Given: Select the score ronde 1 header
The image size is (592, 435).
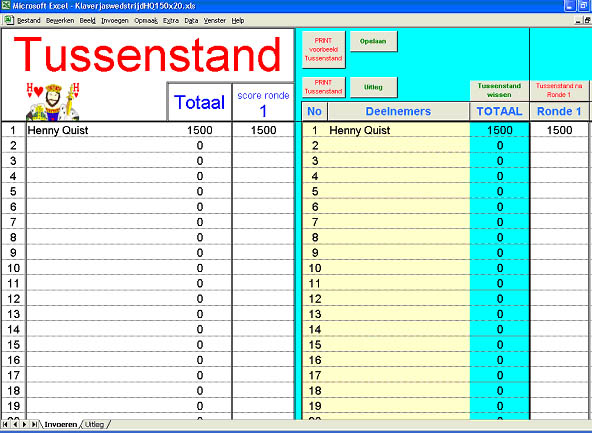Looking at the screenshot, I should tap(263, 102).
